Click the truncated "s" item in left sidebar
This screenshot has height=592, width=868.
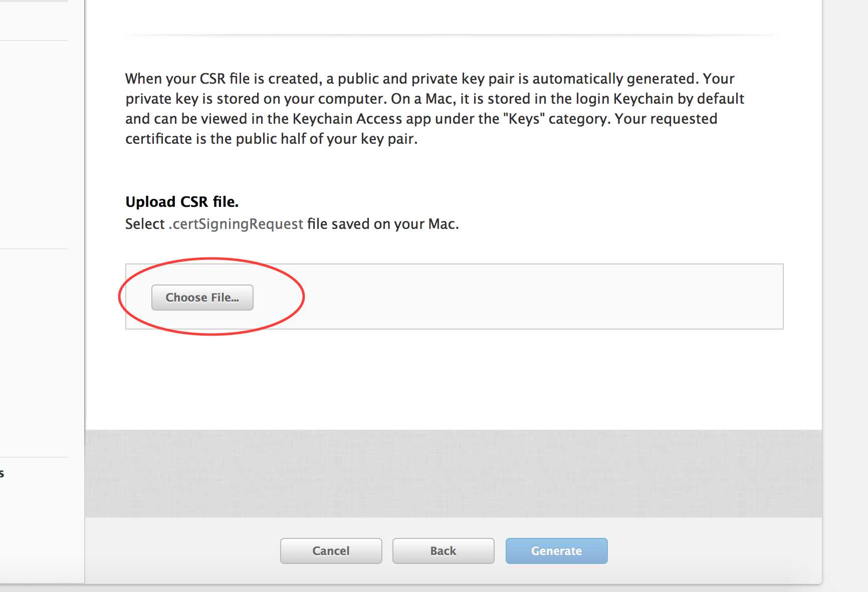[x=2, y=473]
